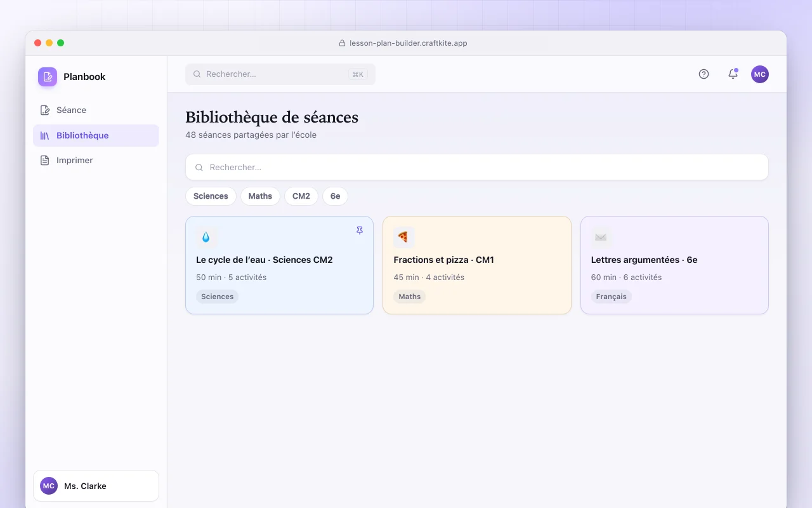
Task: Focus the top Rechercher search field
Action: tap(280, 74)
